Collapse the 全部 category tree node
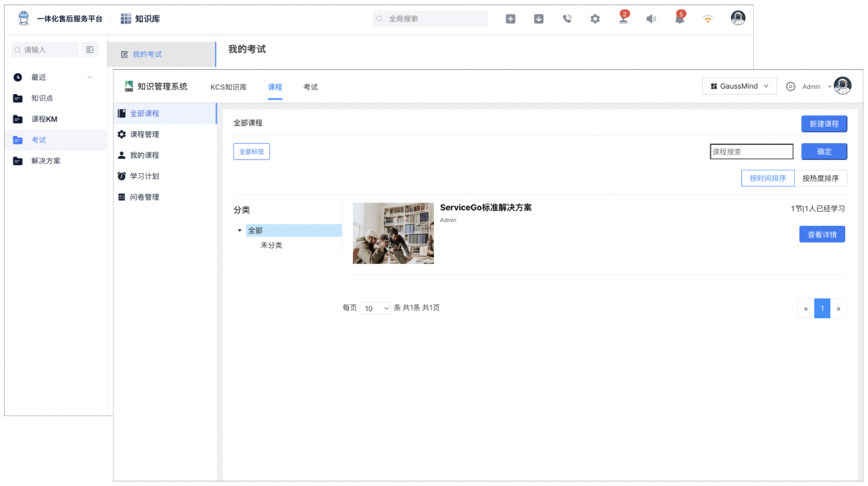868x486 pixels. coord(240,230)
